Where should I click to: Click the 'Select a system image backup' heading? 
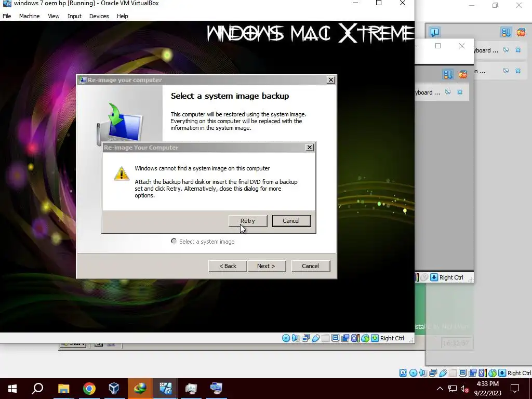coord(230,96)
